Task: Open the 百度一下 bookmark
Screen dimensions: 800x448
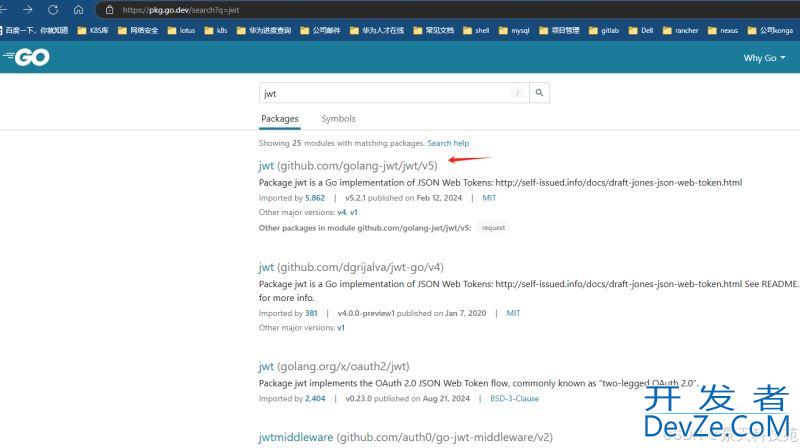Action: [x=34, y=31]
